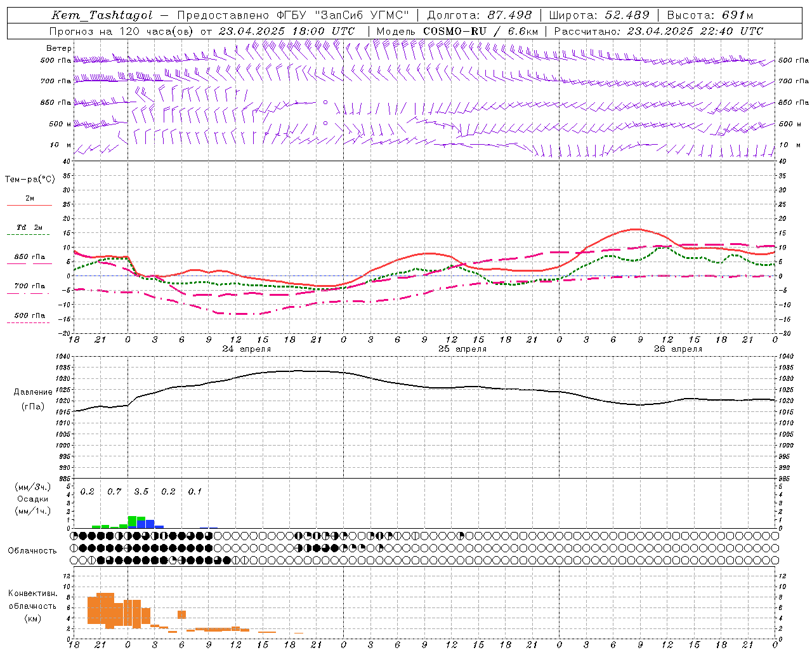This screenshot has width=812, height=650.
Task: Select the 0.1 precipitation total value
Action: pos(195,492)
